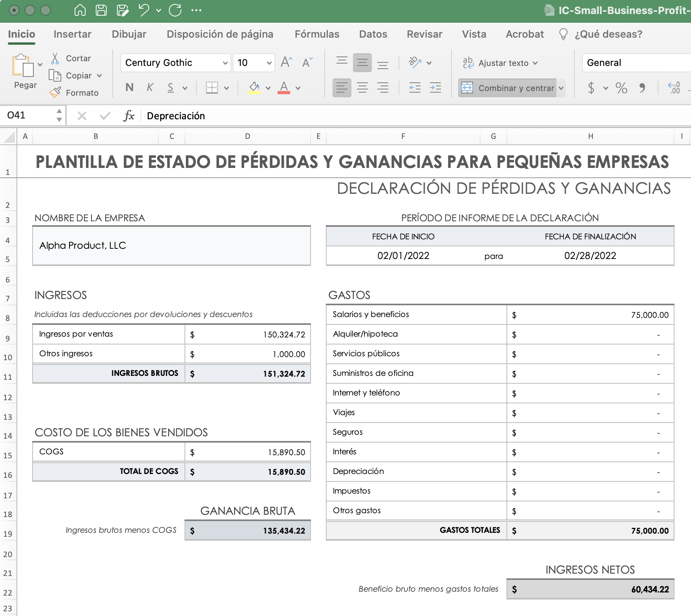The image size is (691, 616).
Task: Expand the borders dropdown arrow
Action: point(227,88)
